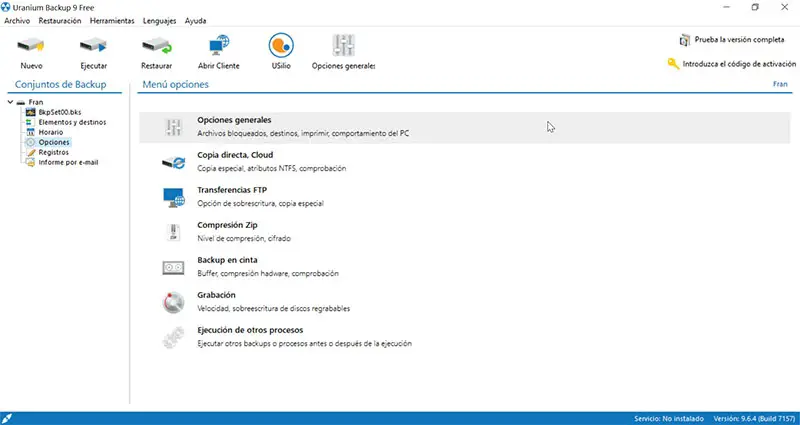
Task: Select Elementos y destinos tree item
Action: click(72, 122)
